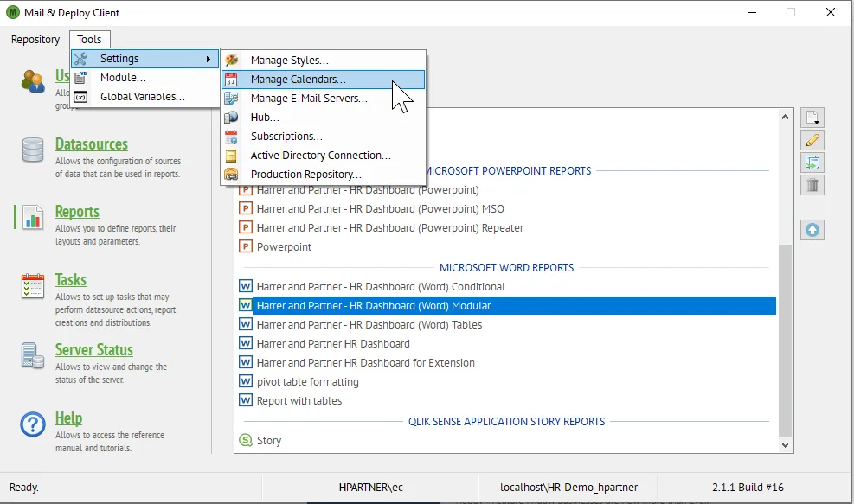Click the copy report toolbar icon
This screenshot has height=504, width=854.
(812, 163)
